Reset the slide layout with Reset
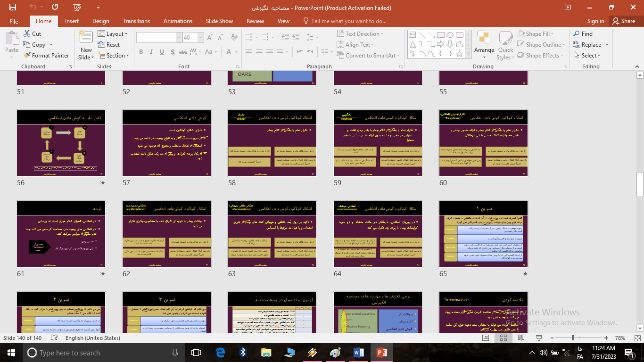Image resolution: width=644 pixels, height=362 pixels. 109,45
